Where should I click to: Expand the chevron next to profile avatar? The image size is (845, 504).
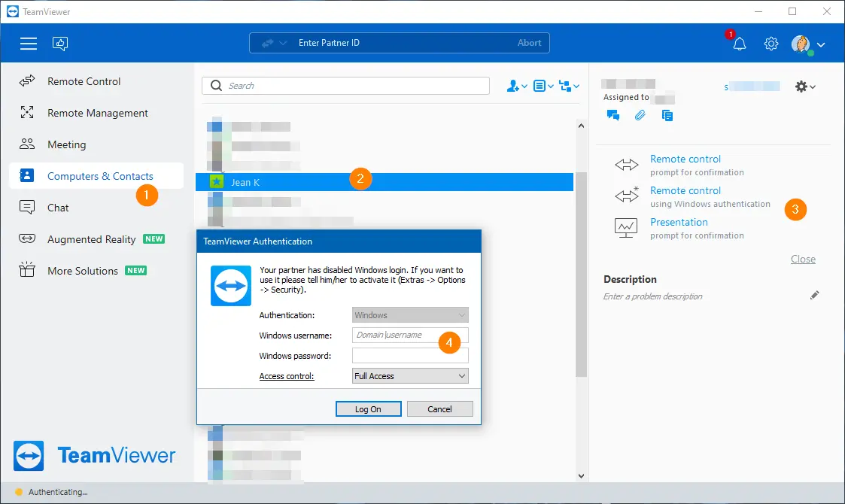click(821, 44)
